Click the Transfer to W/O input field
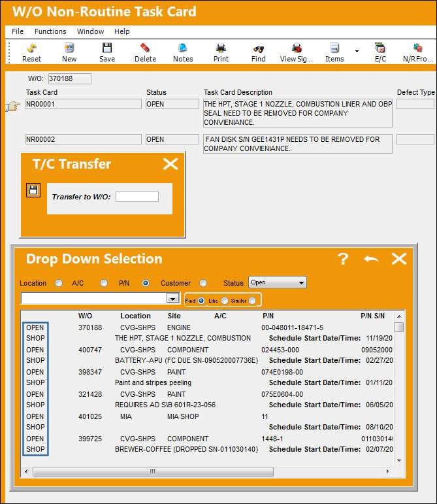This screenshot has height=504, width=437. 137,197
